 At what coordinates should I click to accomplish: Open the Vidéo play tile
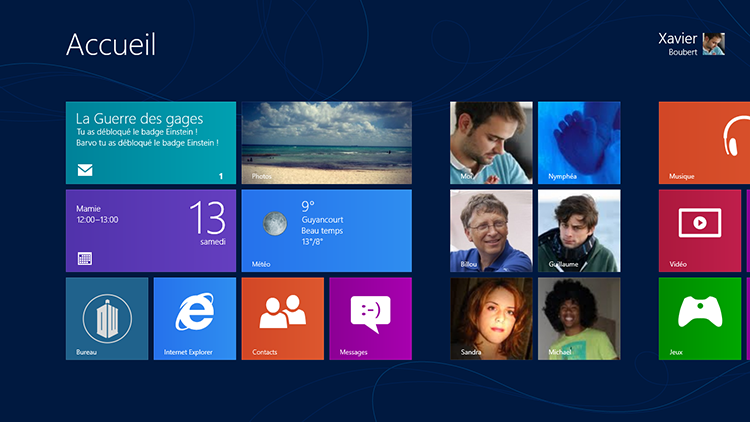[x=700, y=231]
